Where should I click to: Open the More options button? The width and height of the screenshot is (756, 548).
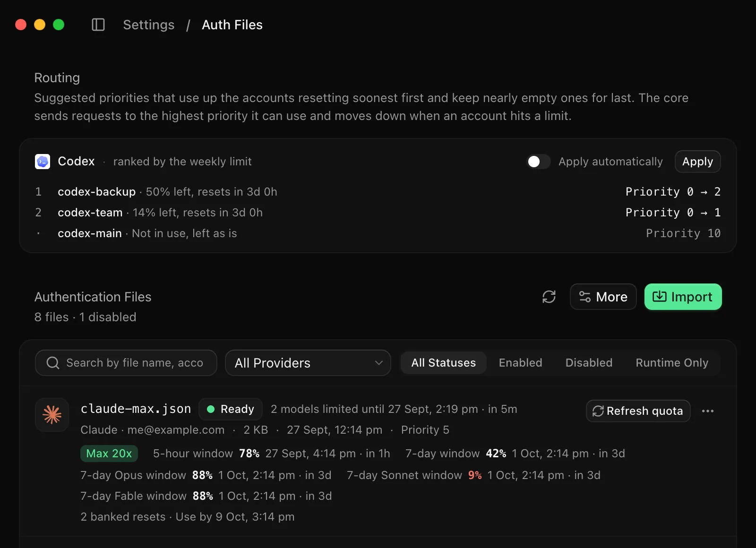click(603, 297)
